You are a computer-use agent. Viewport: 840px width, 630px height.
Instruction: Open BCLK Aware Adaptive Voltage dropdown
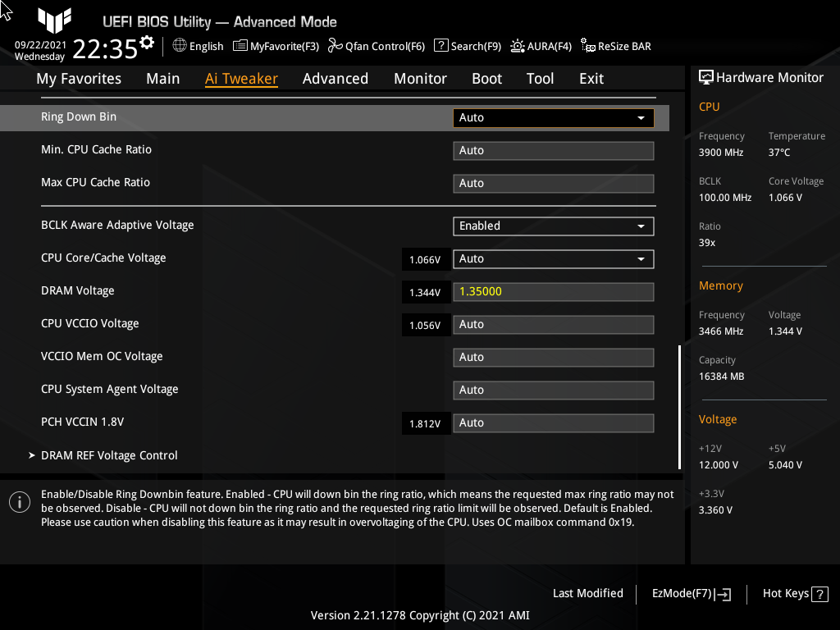point(553,226)
